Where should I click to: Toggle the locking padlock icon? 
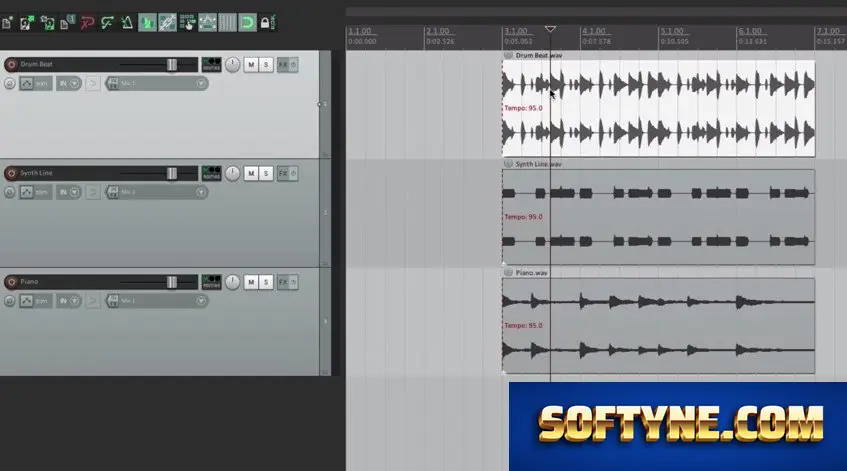pos(267,23)
